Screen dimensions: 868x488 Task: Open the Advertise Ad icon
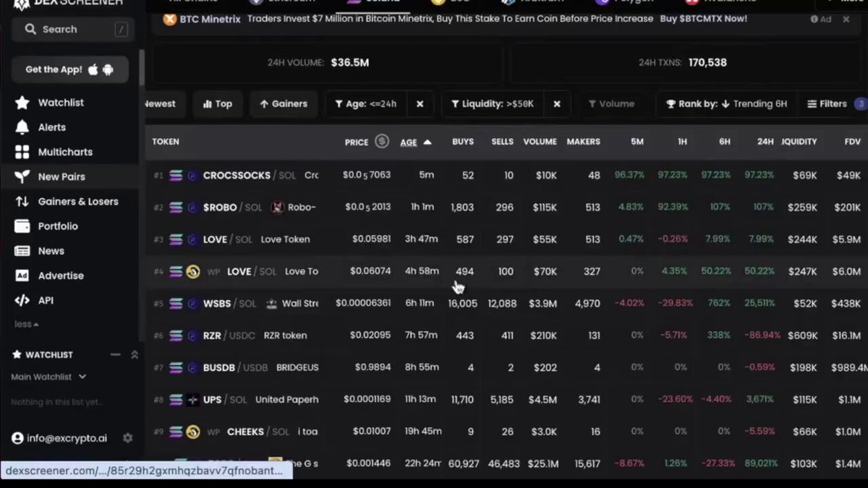click(22, 275)
